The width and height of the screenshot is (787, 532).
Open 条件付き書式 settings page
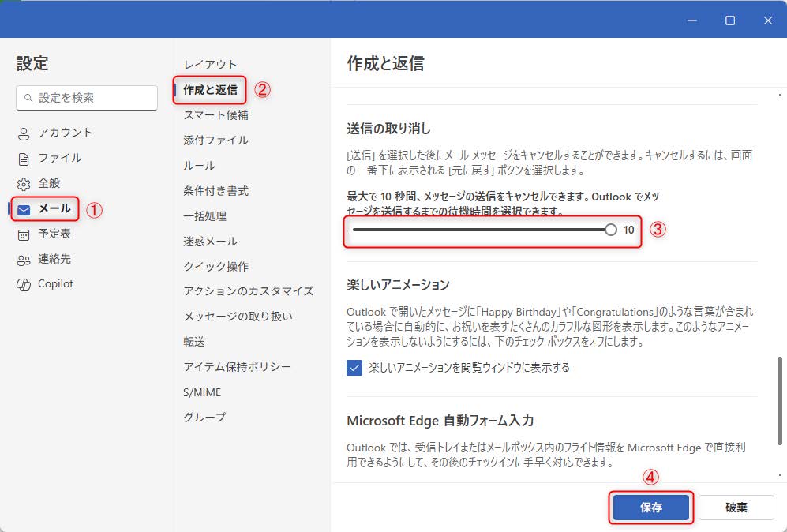point(215,191)
